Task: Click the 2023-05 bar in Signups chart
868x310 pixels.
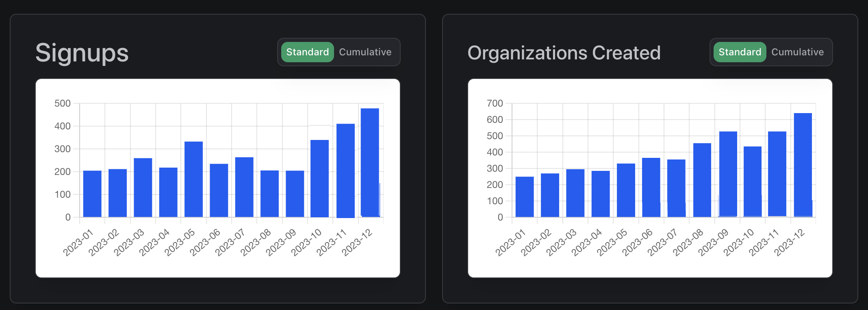Action: pos(193,179)
